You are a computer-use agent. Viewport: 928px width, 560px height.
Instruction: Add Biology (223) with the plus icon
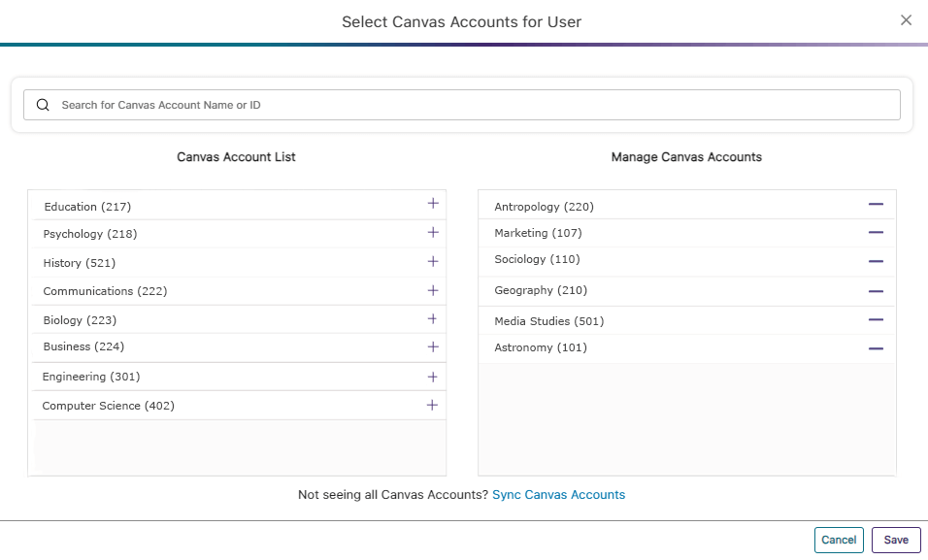click(433, 318)
